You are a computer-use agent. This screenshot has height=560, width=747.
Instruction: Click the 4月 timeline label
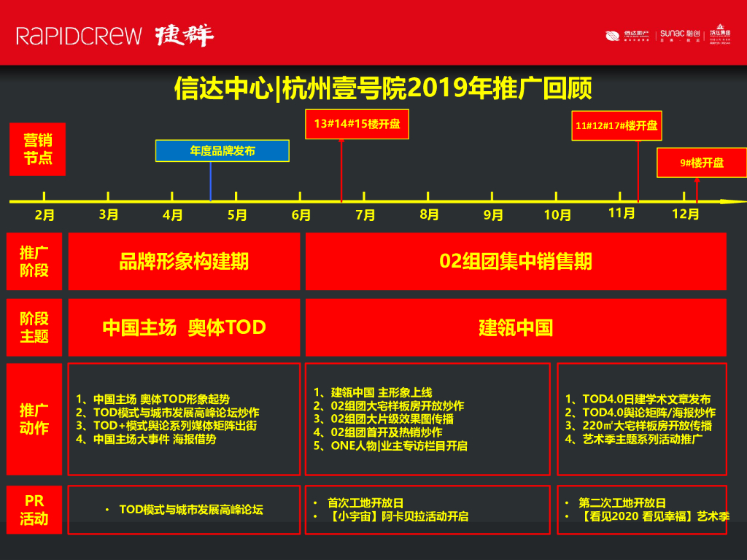pos(172,215)
